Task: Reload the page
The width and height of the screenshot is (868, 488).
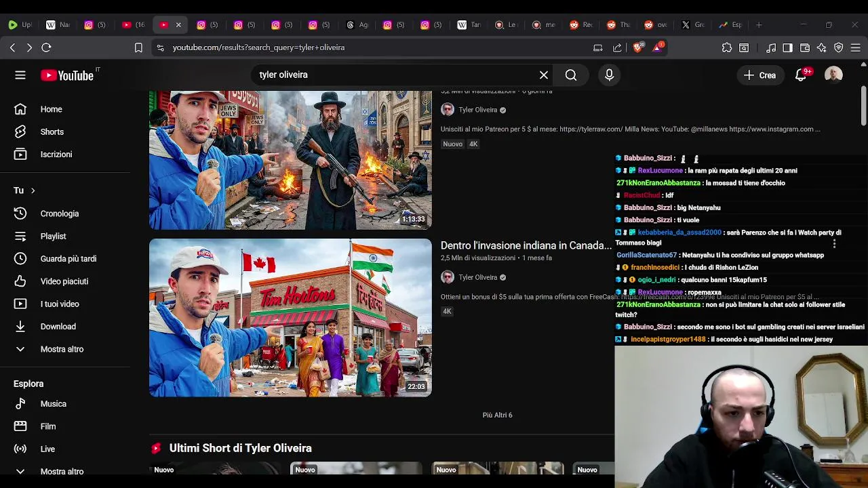Action: point(46,47)
